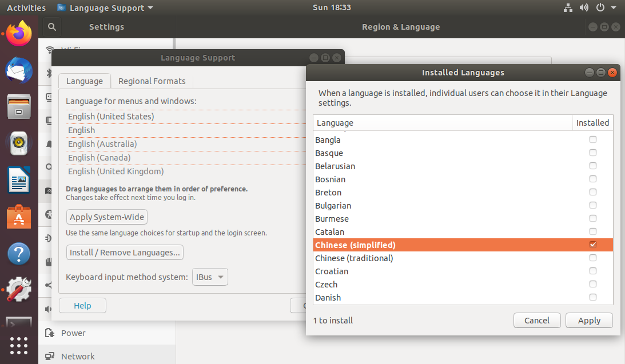The height and width of the screenshot is (364, 625).
Task: Open the Files manager dock icon
Action: (x=19, y=107)
